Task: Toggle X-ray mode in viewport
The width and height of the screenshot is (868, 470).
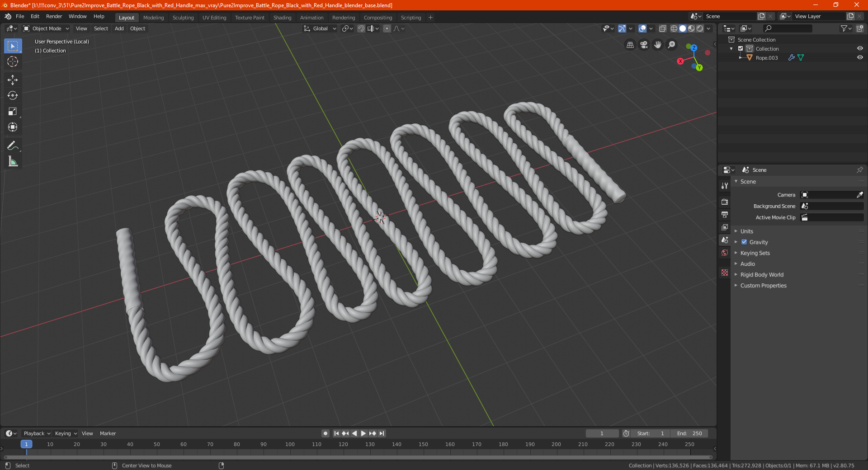Action: point(662,28)
